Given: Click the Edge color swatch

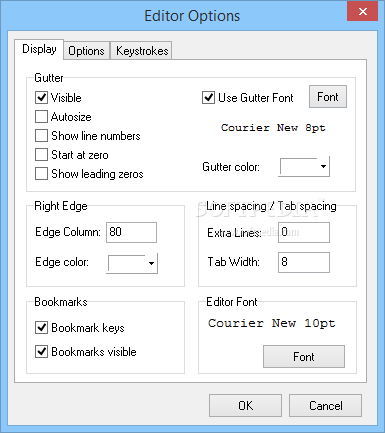Looking at the screenshot, I should click(x=127, y=263).
